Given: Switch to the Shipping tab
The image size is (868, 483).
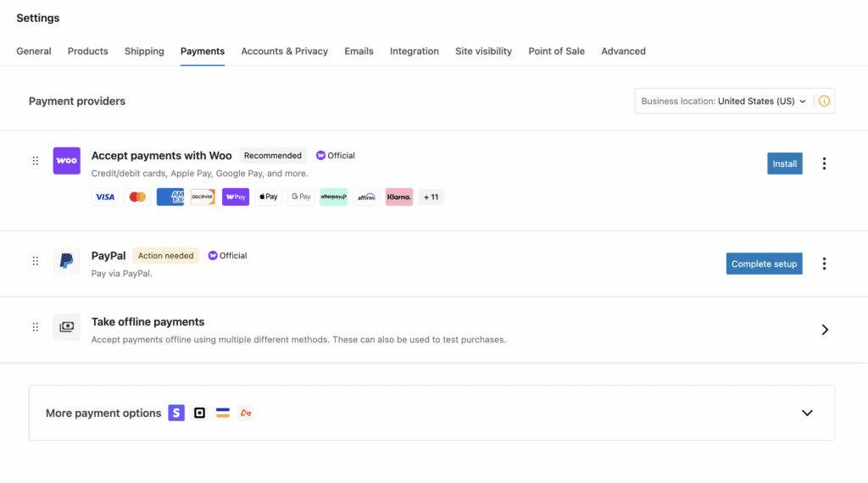Looking at the screenshot, I should tap(144, 51).
